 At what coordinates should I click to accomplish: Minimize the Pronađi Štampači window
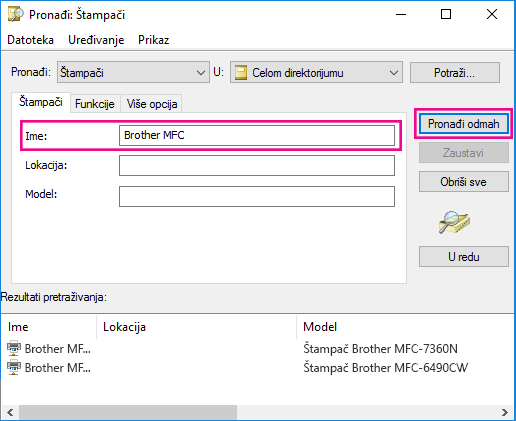click(x=401, y=14)
